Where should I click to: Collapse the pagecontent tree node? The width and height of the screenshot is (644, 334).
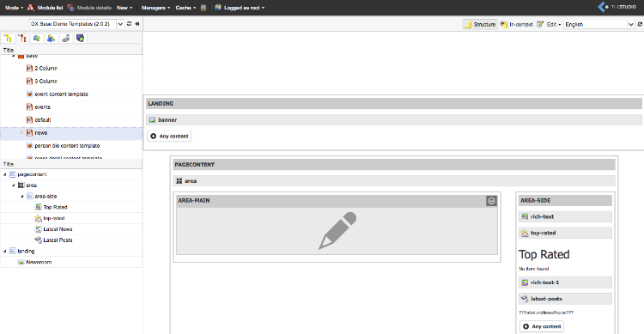(x=5, y=174)
